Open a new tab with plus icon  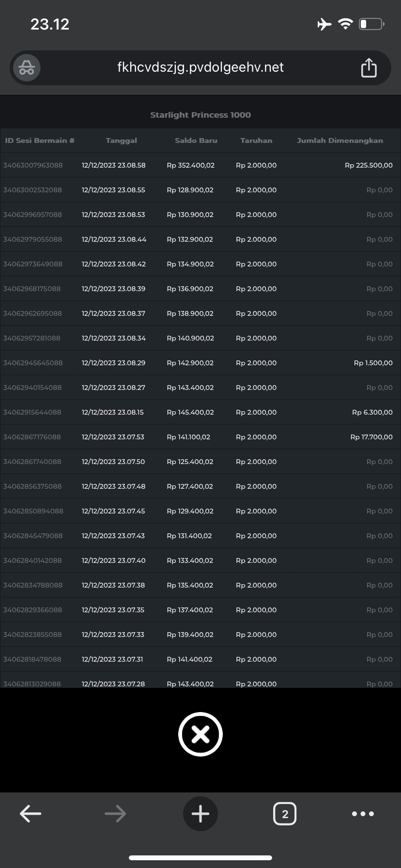[x=200, y=814]
